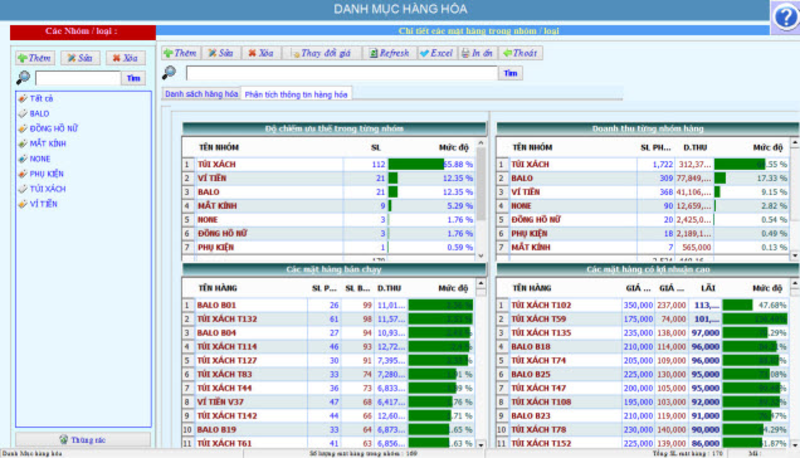Click green Mức độ bar for TÚI XÁCH
Screen dimensions: 800x458
415,163
